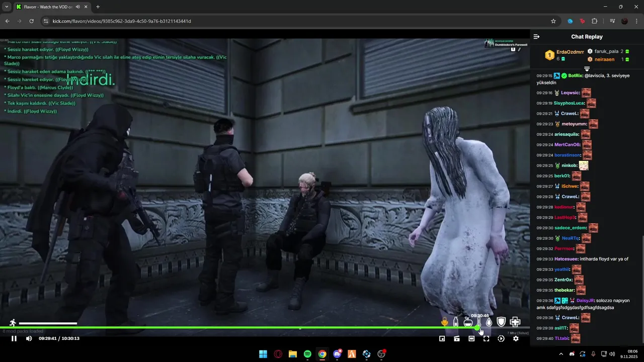Viewport: 644px width, 362px height.
Task: Open a new browser tab
Action: [x=98, y=7]
